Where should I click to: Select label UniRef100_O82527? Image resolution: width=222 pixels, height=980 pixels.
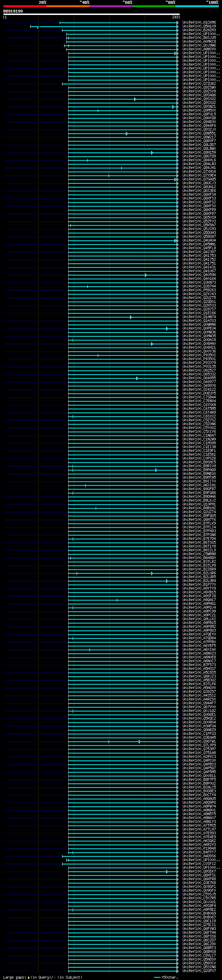point(199,370)
